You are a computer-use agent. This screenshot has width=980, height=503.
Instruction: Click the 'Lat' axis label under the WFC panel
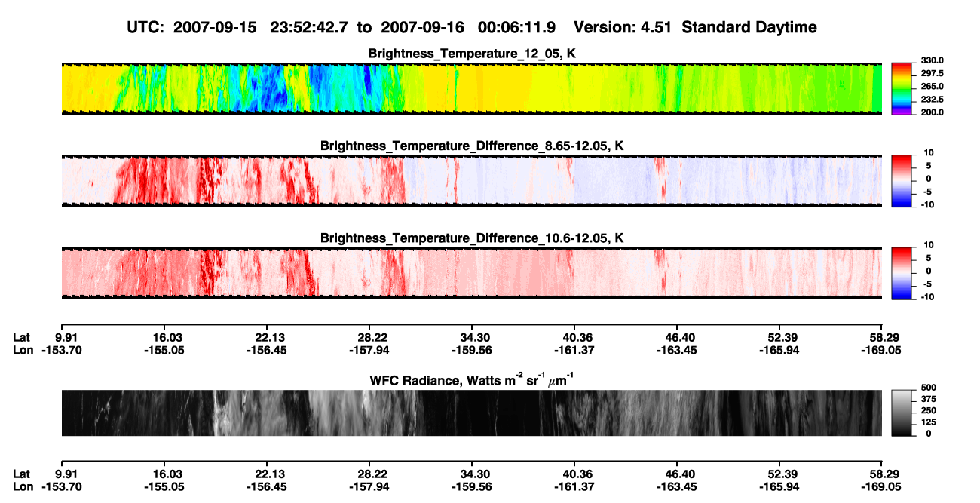[23, 474]
